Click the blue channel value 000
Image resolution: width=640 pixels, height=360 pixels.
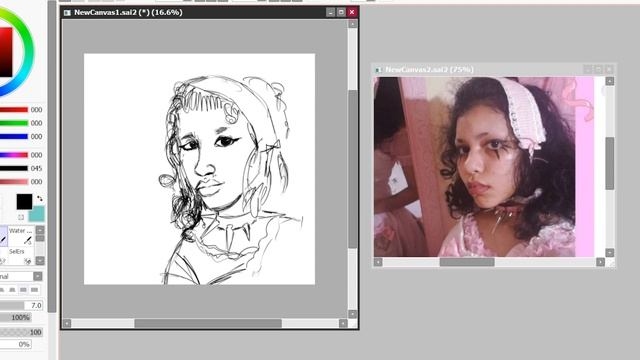(36, 137)
